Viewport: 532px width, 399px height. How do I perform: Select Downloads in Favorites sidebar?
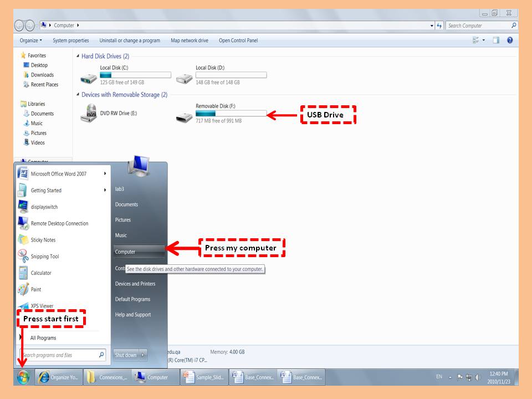42,75
